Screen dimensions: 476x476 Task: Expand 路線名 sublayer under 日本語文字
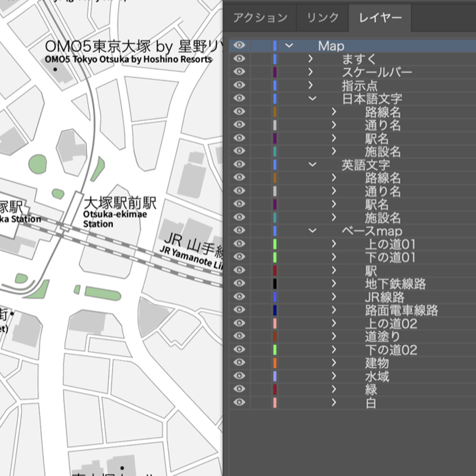[334, 112]
